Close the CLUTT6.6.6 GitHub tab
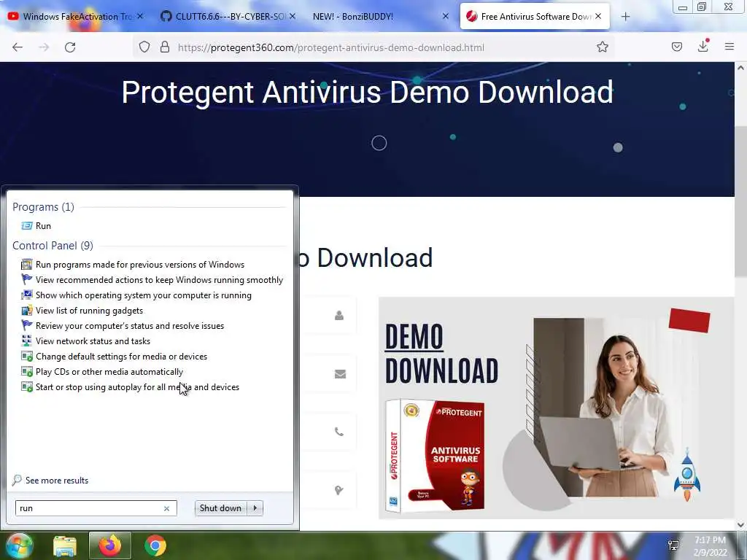 [x=293, y=16]
